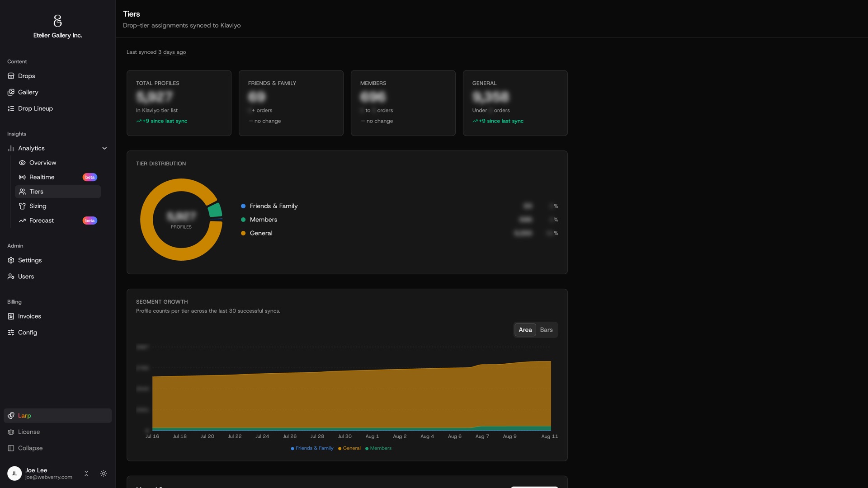Toggle Members series in chart legend

[x=378, y=448]
